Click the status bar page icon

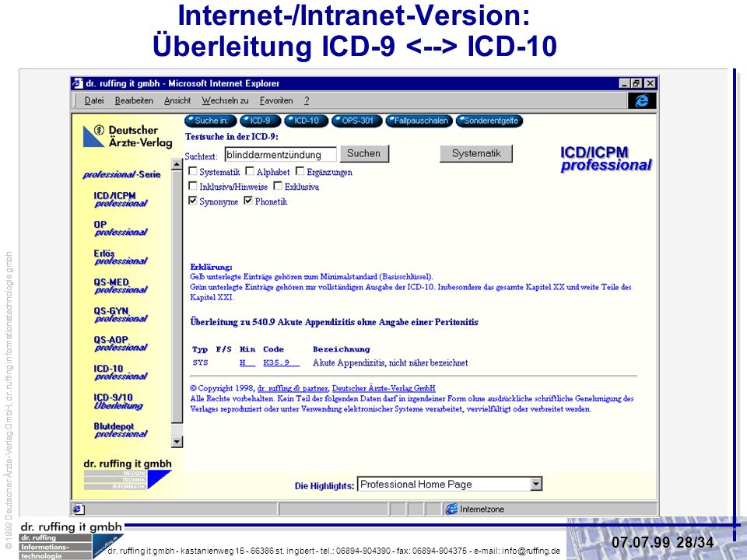[79, 509]
